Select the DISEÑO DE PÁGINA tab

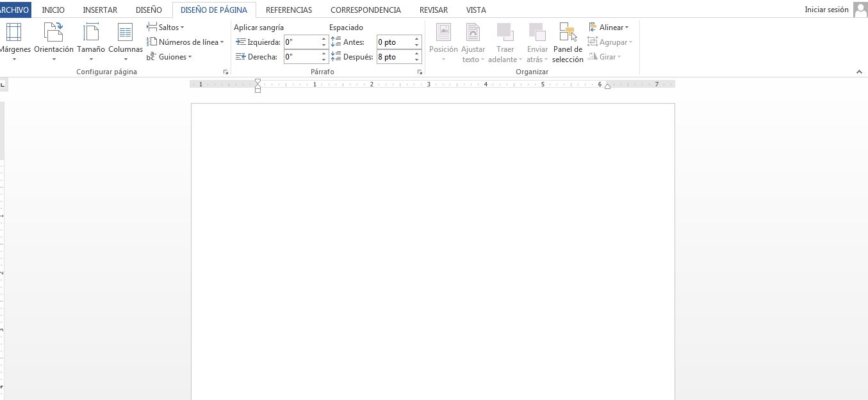coord(214,10)
